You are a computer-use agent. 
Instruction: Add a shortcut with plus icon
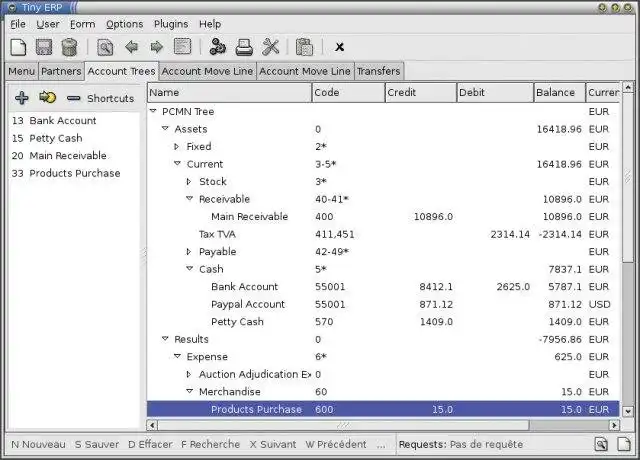click(22, 98)
